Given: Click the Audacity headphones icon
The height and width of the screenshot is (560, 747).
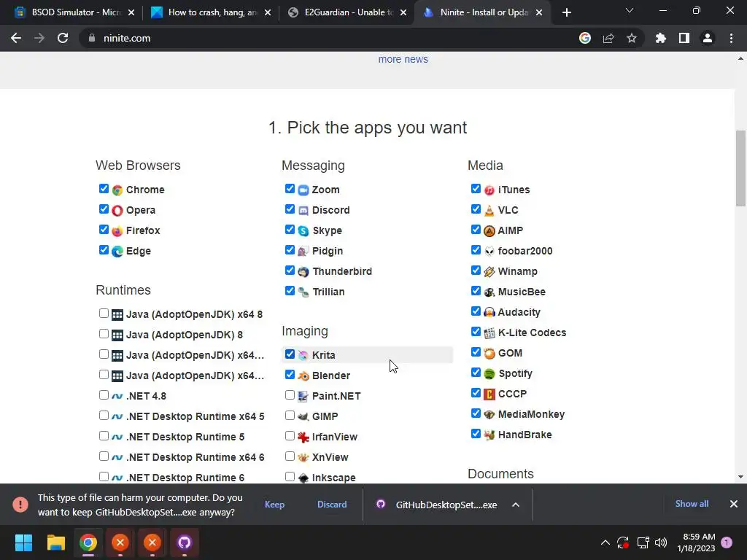Looking at the screenshot, I should click(489, 312).
